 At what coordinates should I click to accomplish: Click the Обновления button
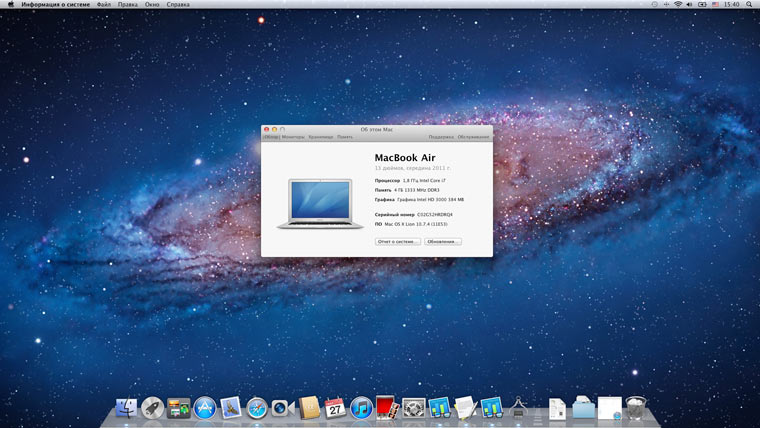click(x=443, y=241)
